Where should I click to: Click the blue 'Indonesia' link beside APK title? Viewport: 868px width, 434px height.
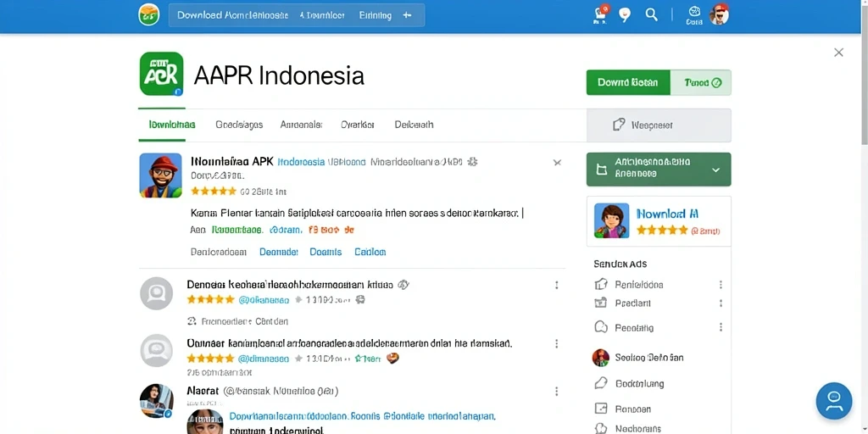[301, 162]
